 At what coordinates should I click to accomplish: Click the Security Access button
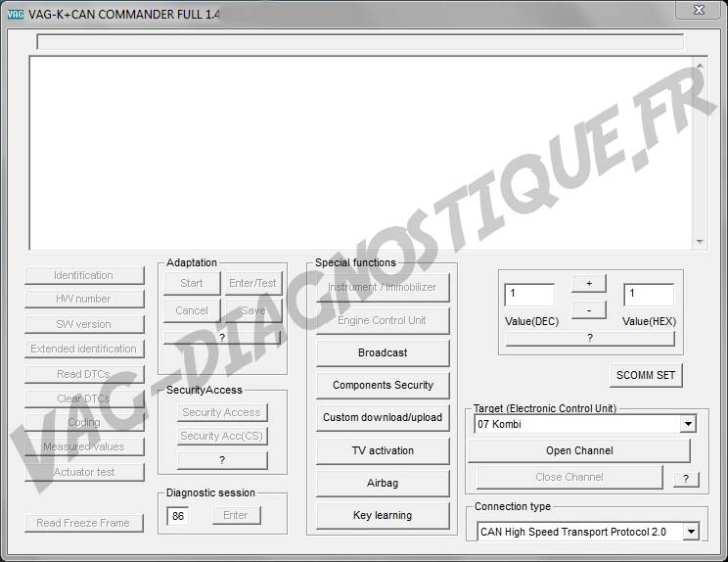point(222,412)
